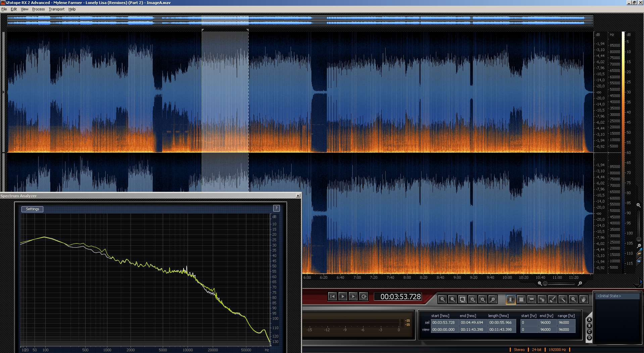644x353 pixels.
Task: Click the "24-bit" status bar entry
Action: click(x=537, y=350)
